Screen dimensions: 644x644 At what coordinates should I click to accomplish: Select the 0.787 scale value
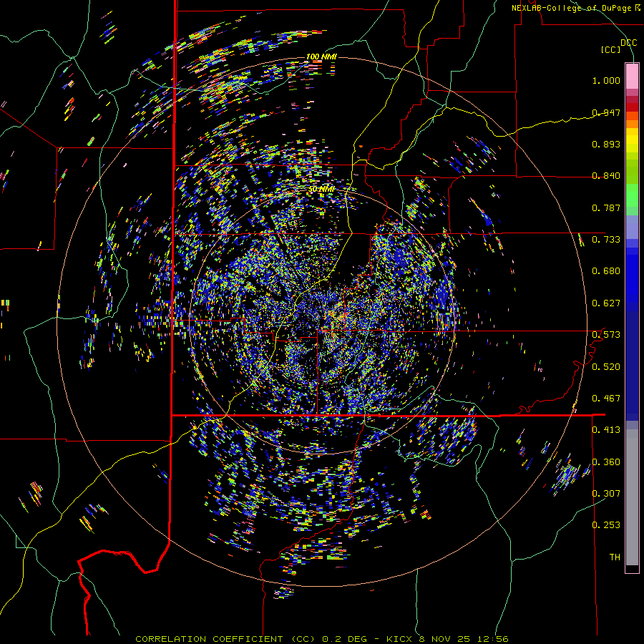click(x=606, y=208)
